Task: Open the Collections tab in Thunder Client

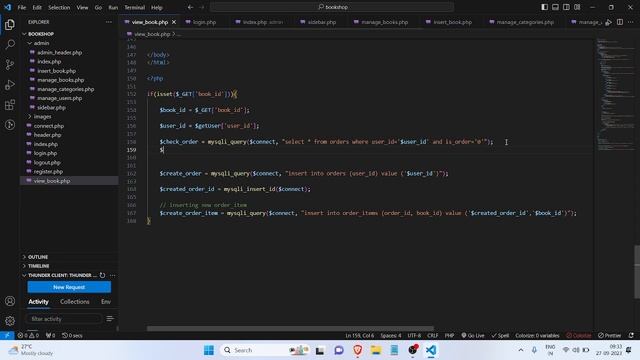Action: point(75,302)
